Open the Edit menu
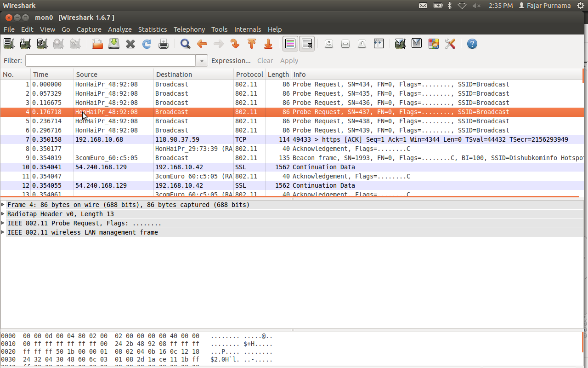 27,29
